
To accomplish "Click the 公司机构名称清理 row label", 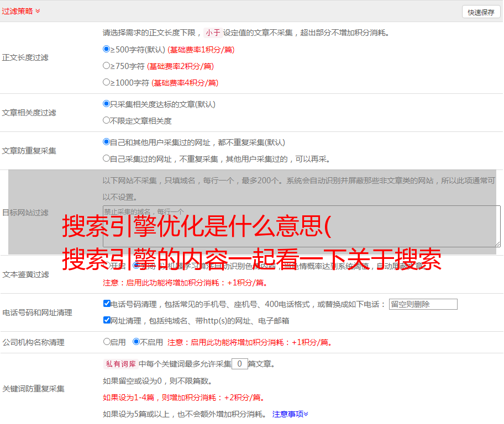I will [x=33, y=342].
